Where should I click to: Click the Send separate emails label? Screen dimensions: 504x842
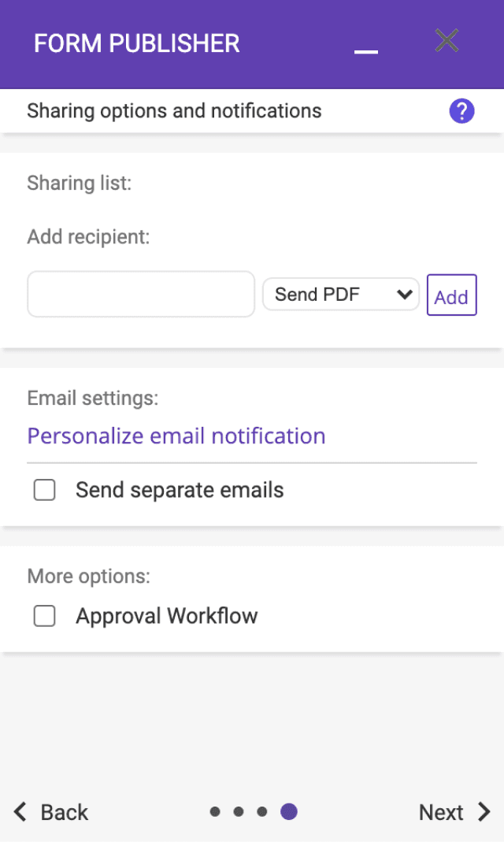(180, 490)
